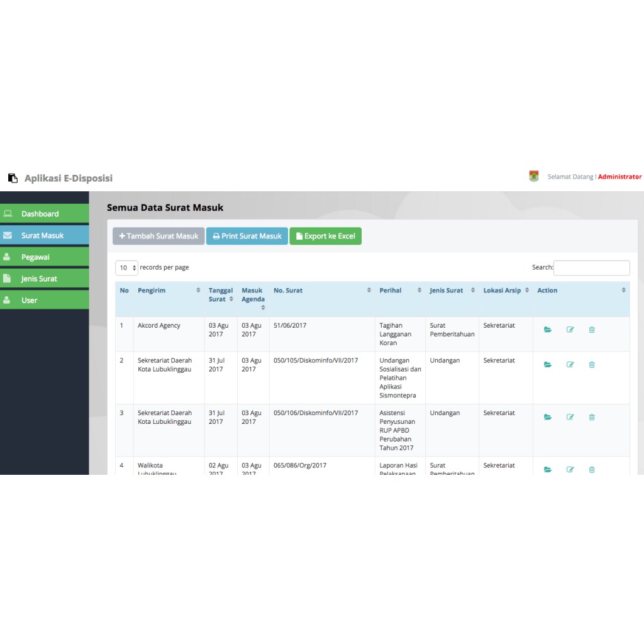Open folder icon for letter 050/105/Diskominfo/VII/2017
Screen dimensions: 644x644
[x=548, y=365]
